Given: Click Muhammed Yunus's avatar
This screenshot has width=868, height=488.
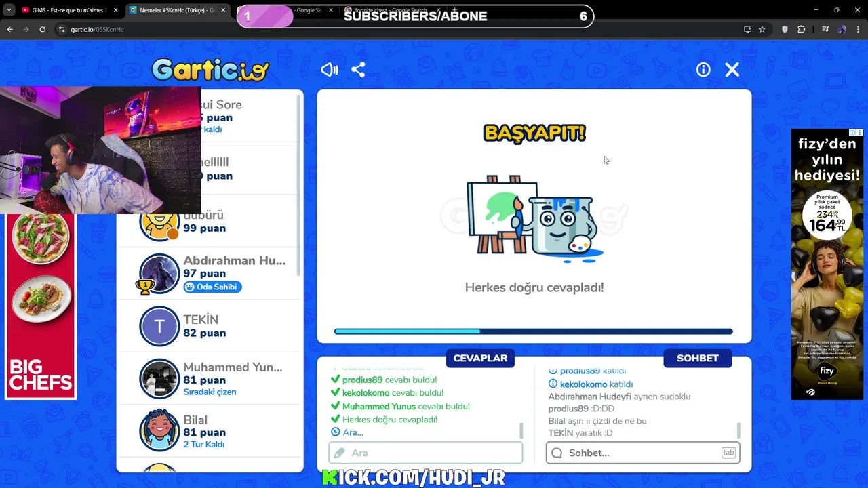Looking at the screenshot, I should point(159,379).
